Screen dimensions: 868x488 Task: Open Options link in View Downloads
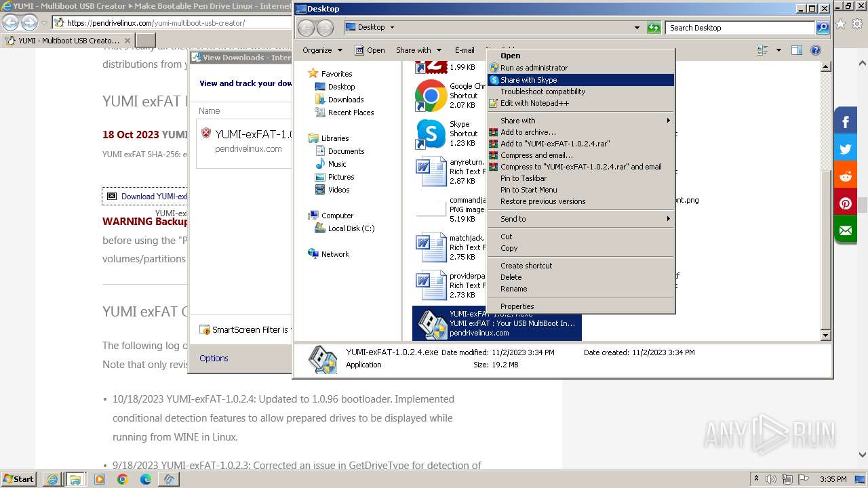tap(214, 359)
